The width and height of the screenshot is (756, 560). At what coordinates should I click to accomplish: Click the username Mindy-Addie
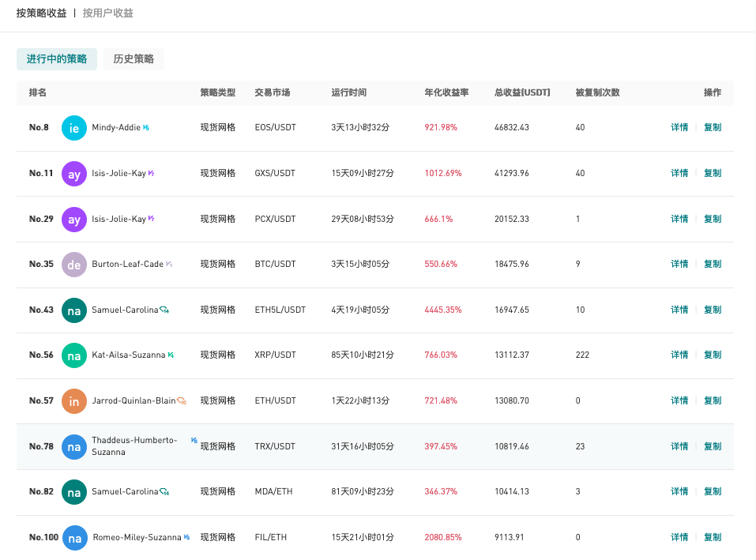coord(116,127)
